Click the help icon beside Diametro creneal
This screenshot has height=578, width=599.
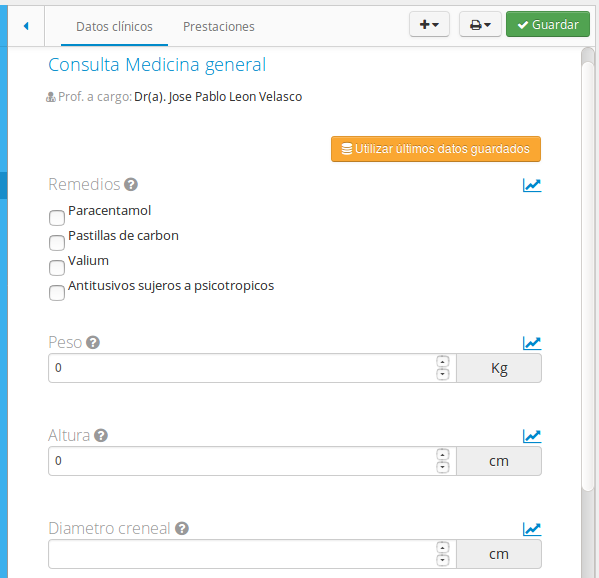click(182, 528)
